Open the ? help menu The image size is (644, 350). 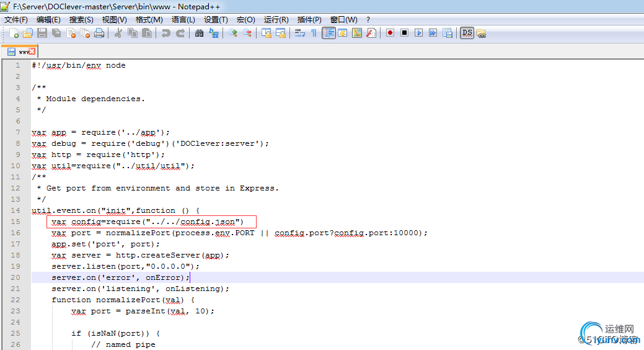coord(368,20)
